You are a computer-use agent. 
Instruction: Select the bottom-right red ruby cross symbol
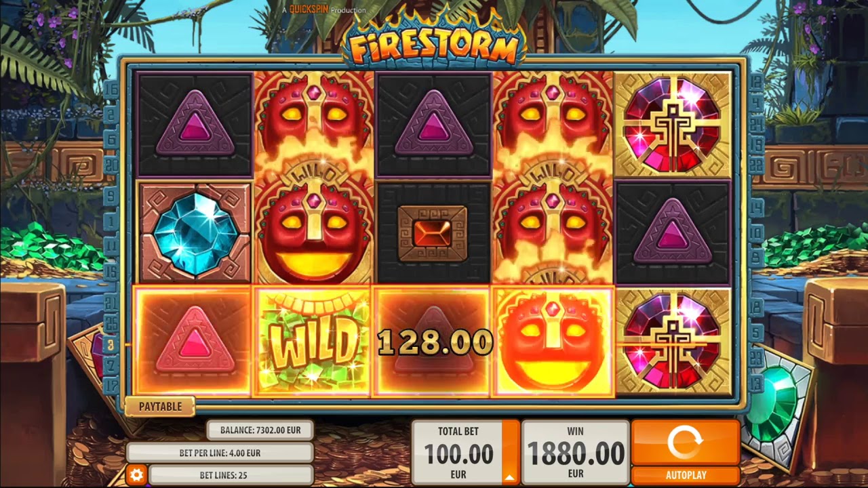click(x=672, y=342)
